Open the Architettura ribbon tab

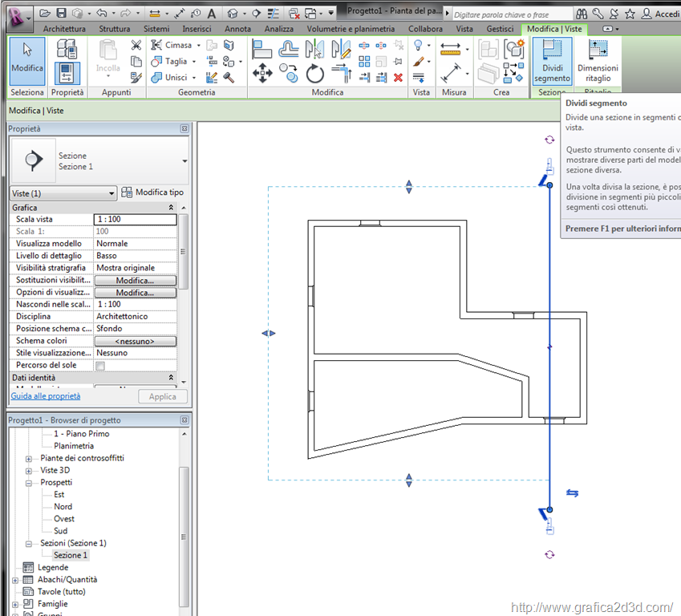tap(64, 29)
